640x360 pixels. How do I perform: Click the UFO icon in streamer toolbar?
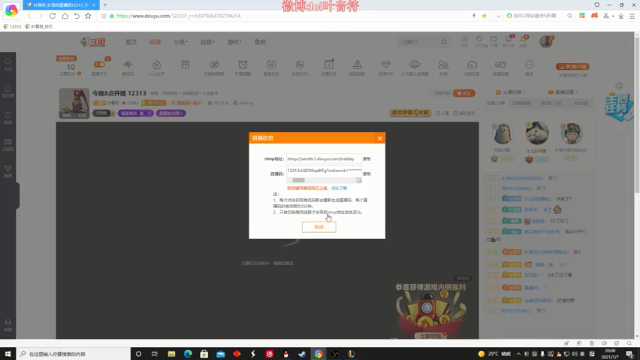click(414, 64)
